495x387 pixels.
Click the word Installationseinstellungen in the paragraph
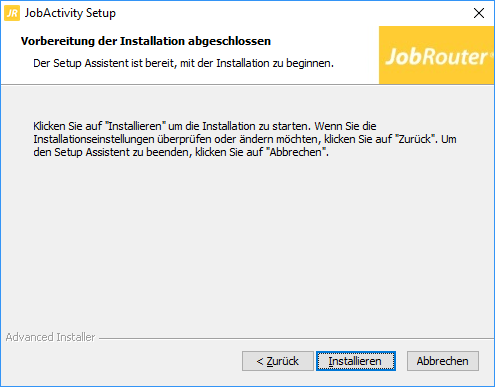pyautogui.click(x=94, y=139)
